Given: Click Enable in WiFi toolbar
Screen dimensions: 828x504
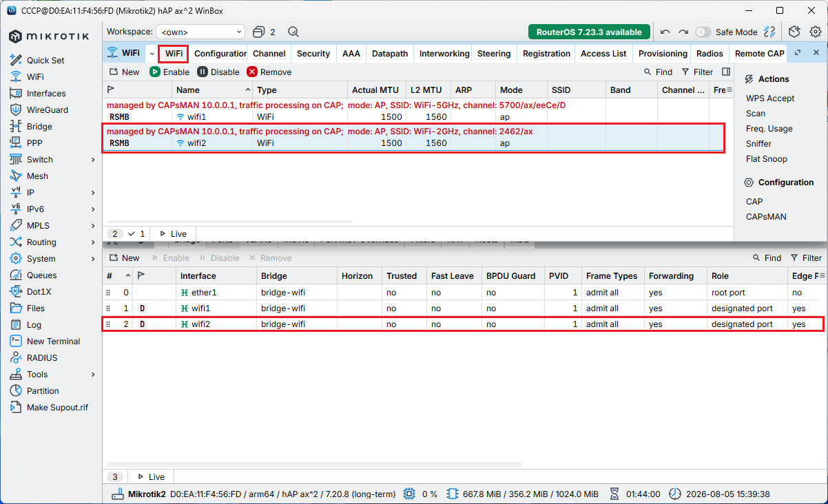Looking at the screenshot, I should click(x=169, y=72).
